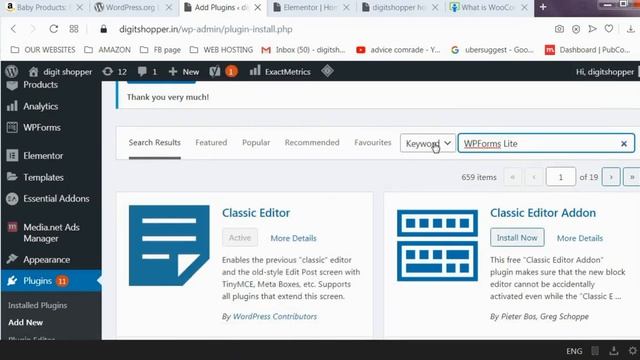
Task: Open the AMAZON bookmark folder
Action: (x=107, y=50)
